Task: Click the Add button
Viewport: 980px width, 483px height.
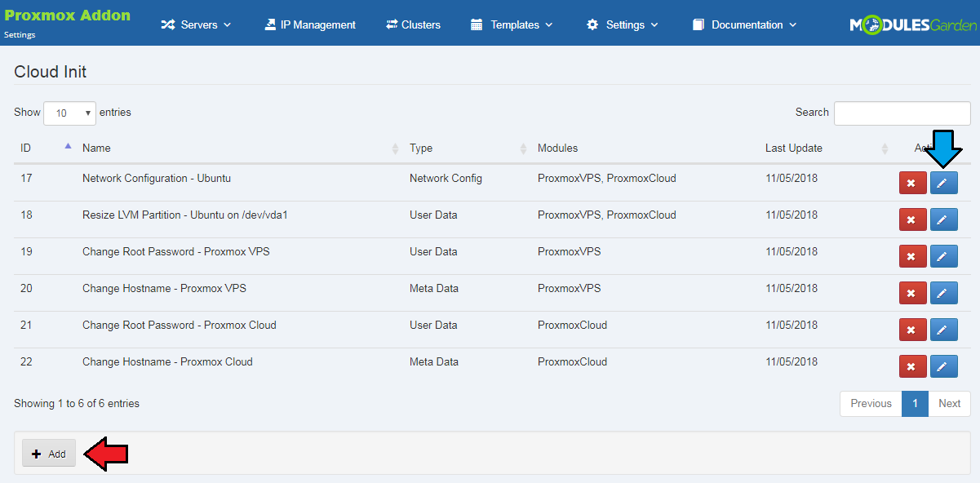Action: [x=49, y=454]
